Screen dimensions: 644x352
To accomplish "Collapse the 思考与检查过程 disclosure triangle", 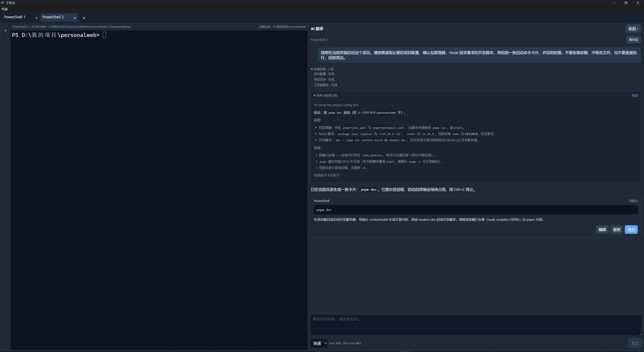I will (314, 95).
